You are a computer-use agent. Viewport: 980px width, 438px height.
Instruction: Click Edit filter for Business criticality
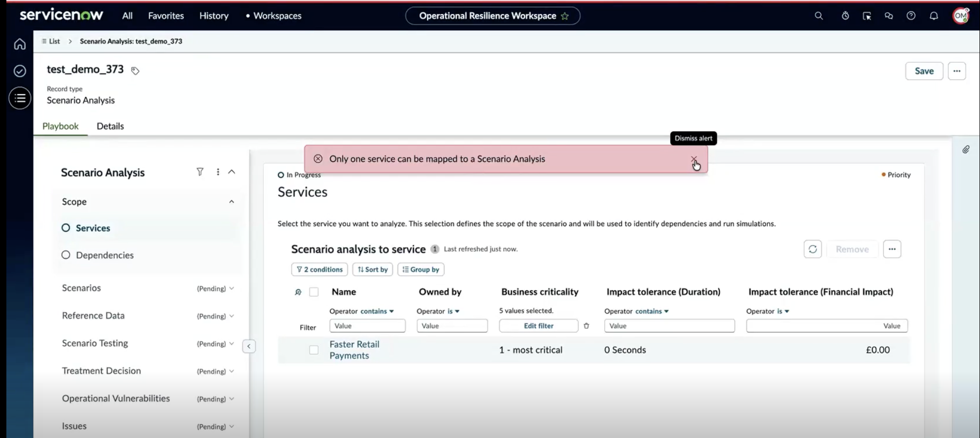point(539,326)
